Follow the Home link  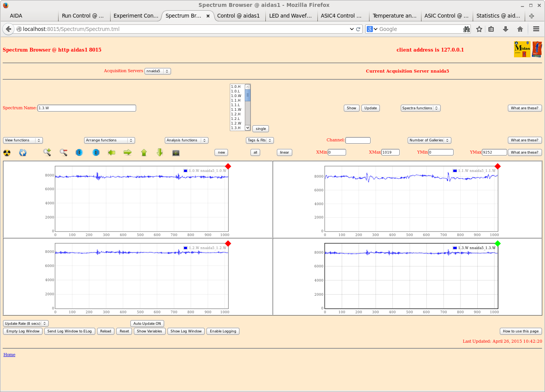10,355
